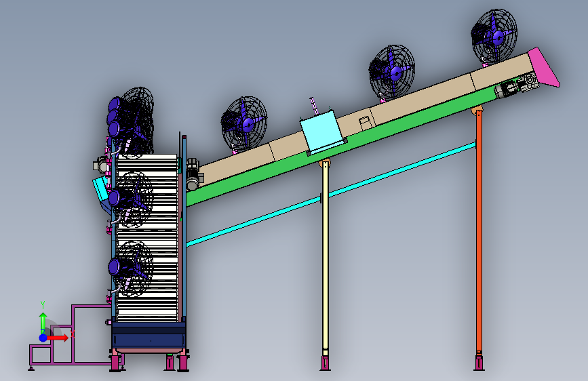Select the navy blue base tank
Screen dimensions: 588x381
coord(149,335)
